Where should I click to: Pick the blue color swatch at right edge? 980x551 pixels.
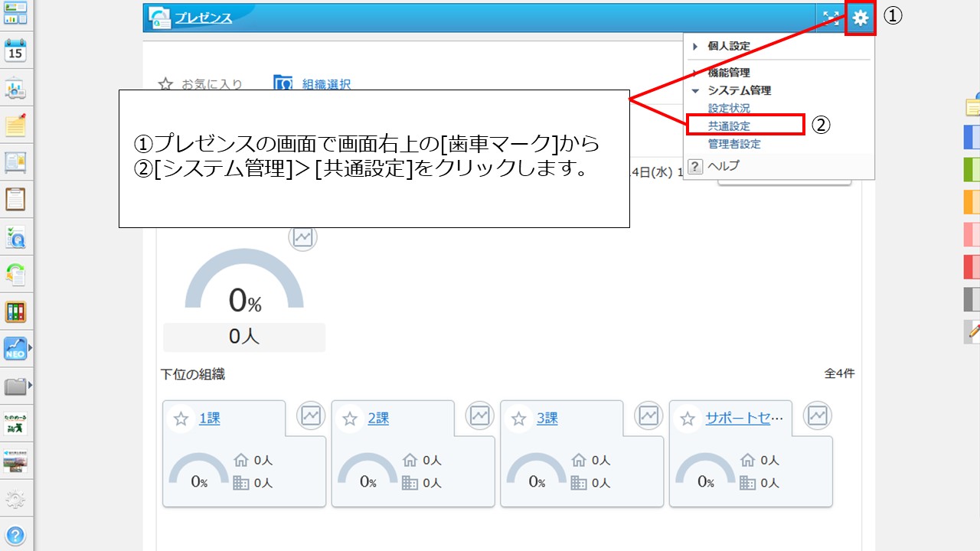(x=972, y=136)
